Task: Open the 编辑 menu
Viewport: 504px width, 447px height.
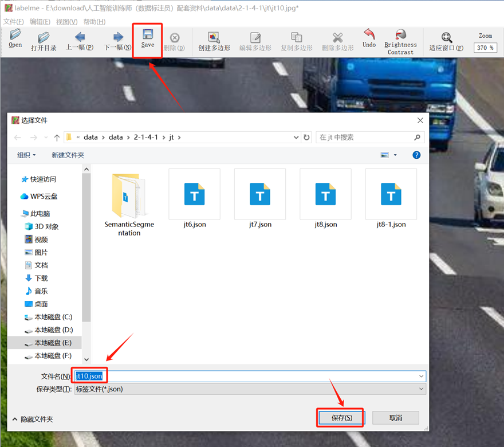Action: (40, 22)
